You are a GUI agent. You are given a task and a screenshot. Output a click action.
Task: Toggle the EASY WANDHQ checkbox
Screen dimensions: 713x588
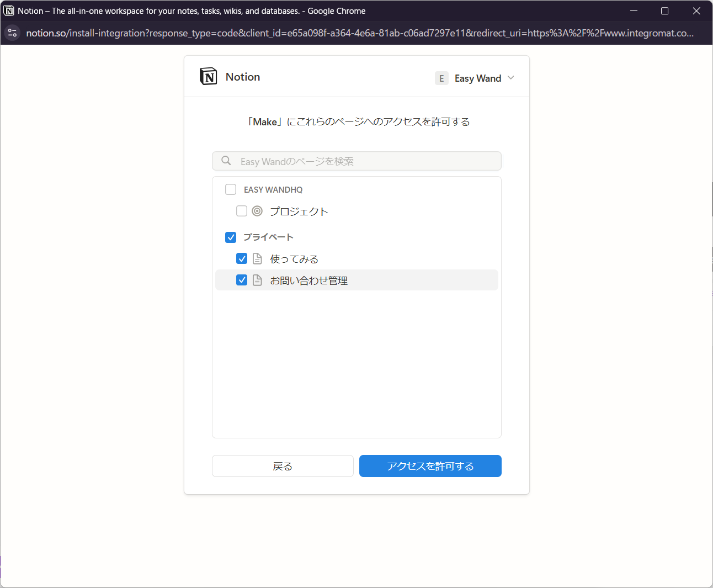click(231, 189)
